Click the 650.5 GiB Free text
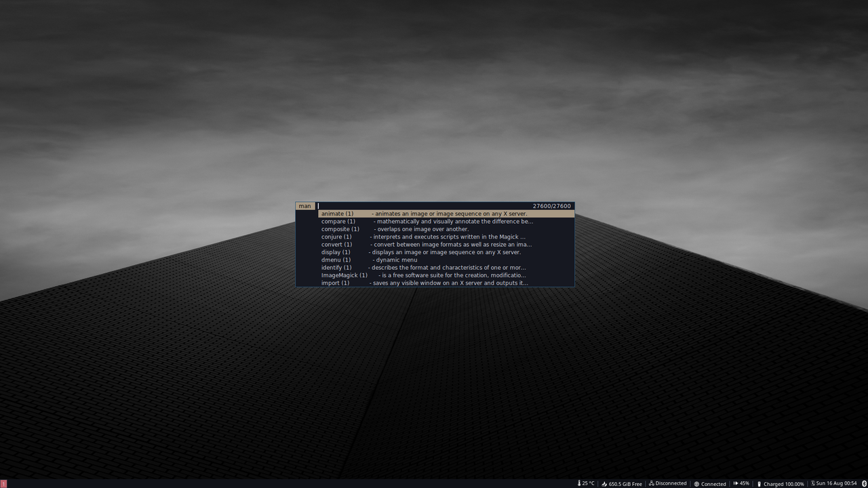The width and height of the screenshot is (868, 488). [625, 484]
